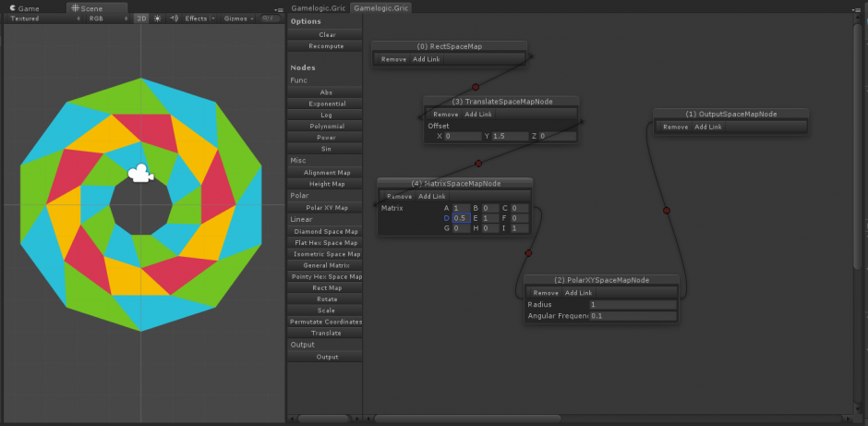Open the Gizmos dropdown

pyautogui.click(x=238, y=18)
